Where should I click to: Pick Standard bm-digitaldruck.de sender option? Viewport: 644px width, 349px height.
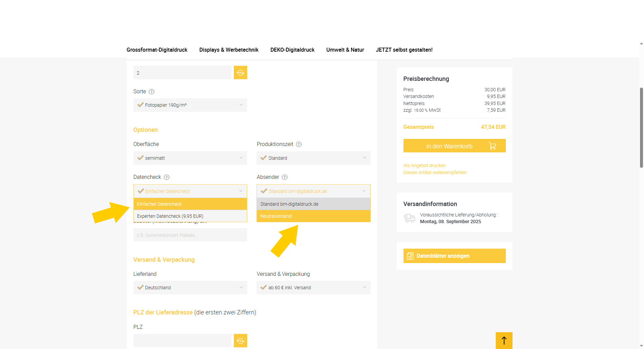pyautogui.click(x=313, y=204)
